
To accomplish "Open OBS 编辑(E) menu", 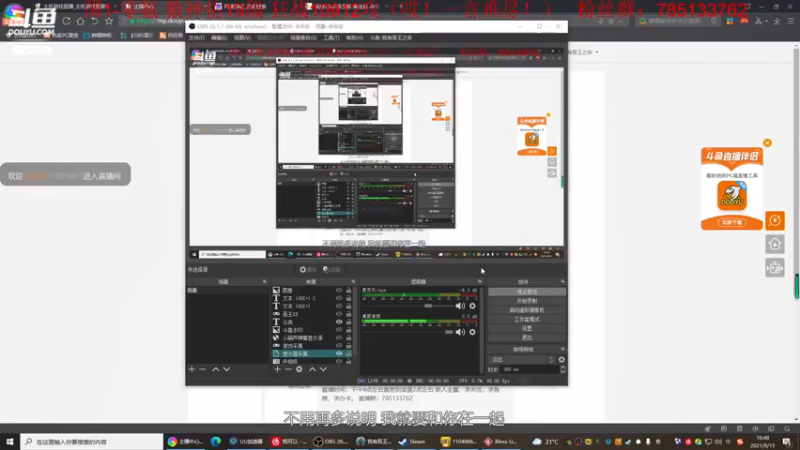I will 219,38.
